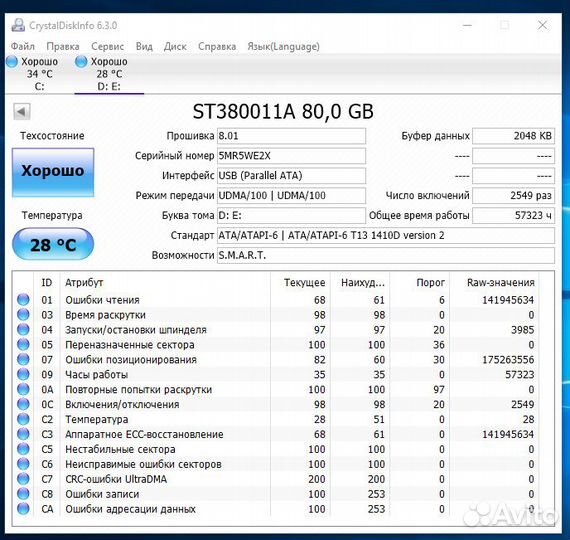Open the Язык(Language) menu
This screenshot has width=570, height=540.
point(284,47)
